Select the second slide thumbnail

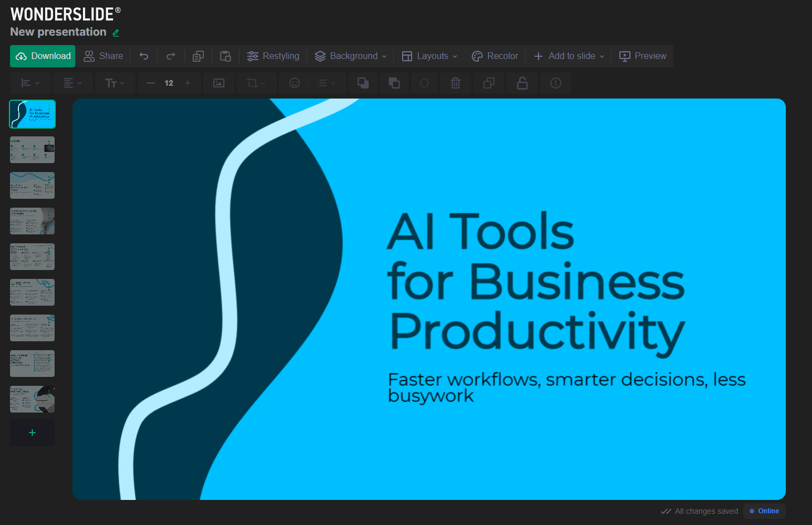pos(32,150)
